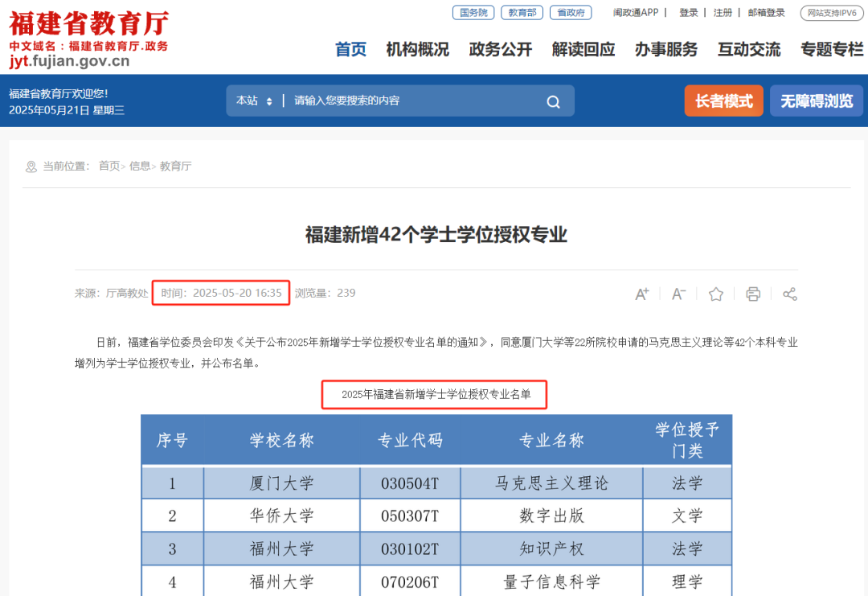
Task: Click the source text 来源：厅高教处
Action: [x=111, y=293]
